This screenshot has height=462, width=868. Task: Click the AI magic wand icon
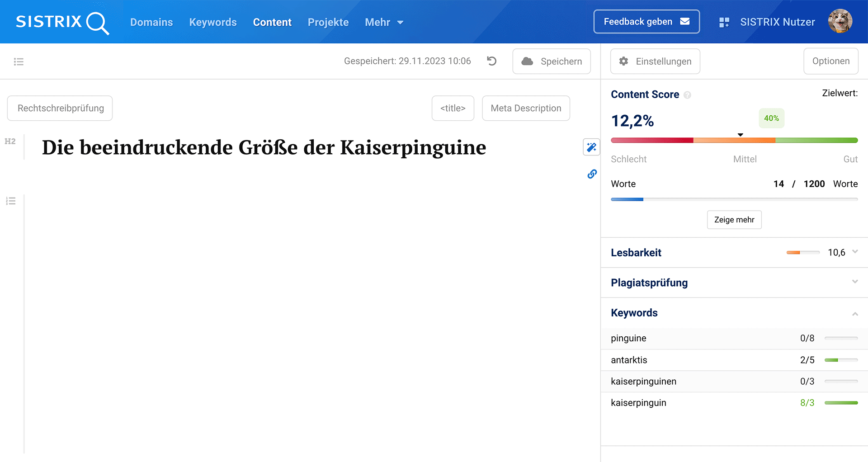591,147
